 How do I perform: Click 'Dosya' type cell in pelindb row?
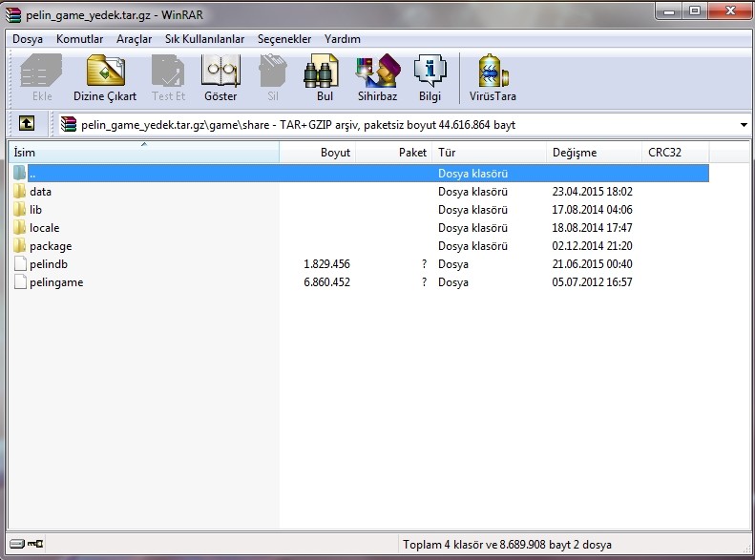(453, 264)
